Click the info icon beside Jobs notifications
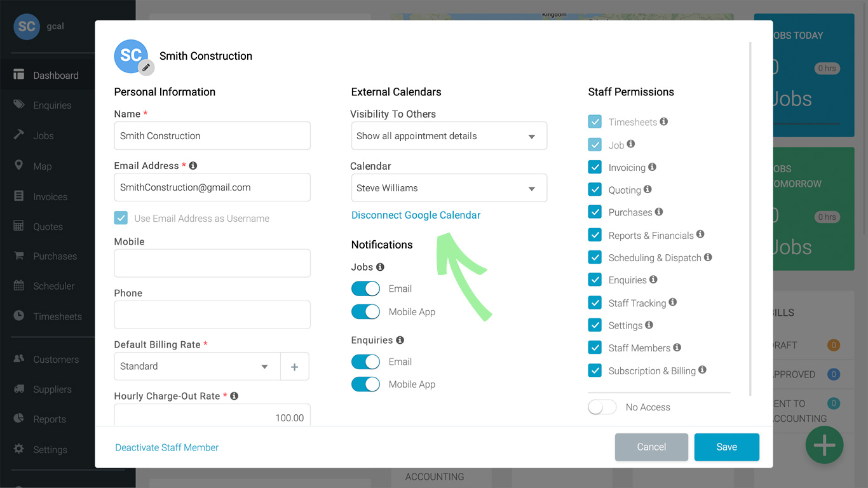This screenshot has height=488, width=868. point(380,267)
